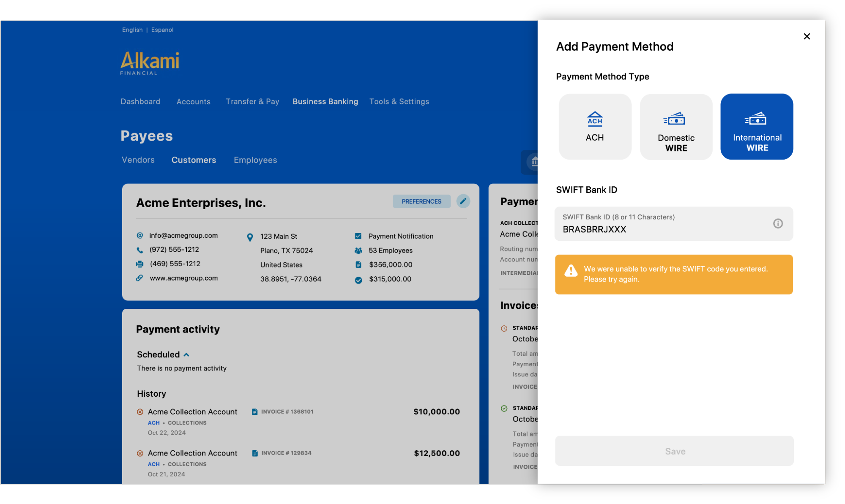This screenshot has height=504, width=845.
Task: Click the Save button
Action: click(x=674, y=451)
